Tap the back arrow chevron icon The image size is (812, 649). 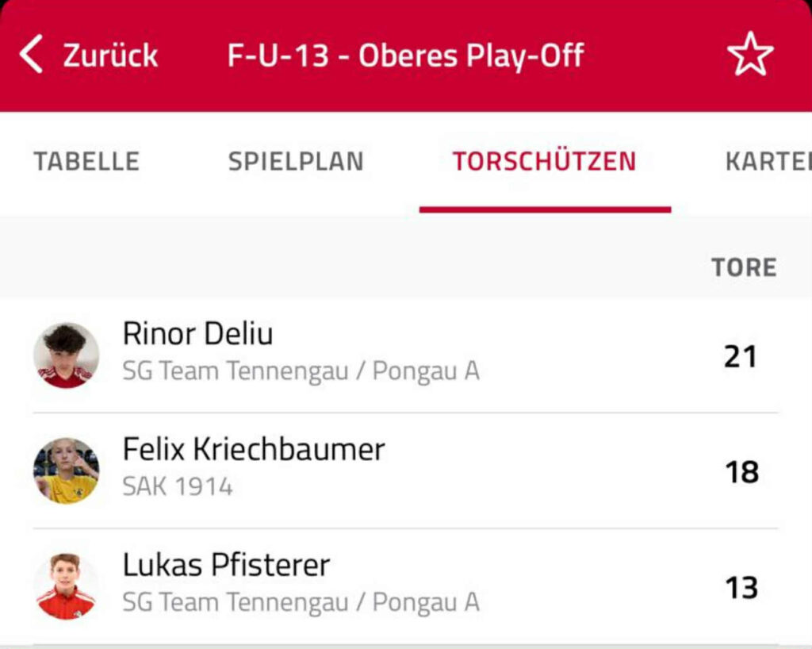(x=31, y=55)
